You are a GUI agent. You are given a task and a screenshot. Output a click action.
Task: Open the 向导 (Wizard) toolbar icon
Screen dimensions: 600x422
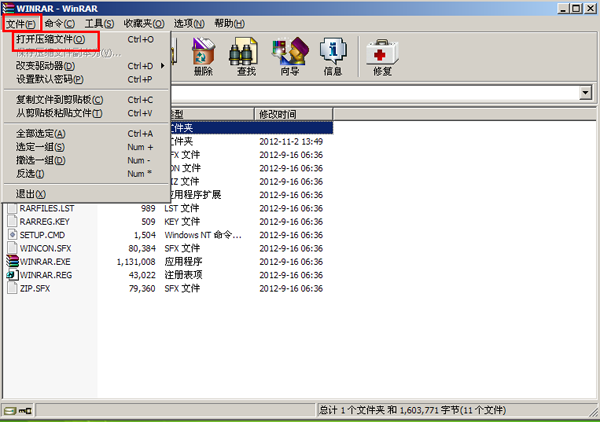(x=290, y=56)
